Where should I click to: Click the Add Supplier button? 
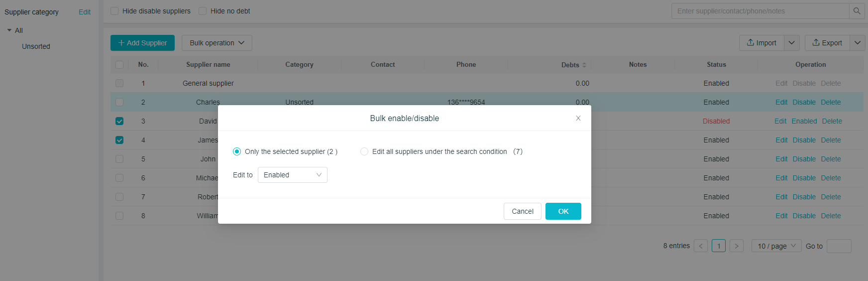click(x=142, y=43)
